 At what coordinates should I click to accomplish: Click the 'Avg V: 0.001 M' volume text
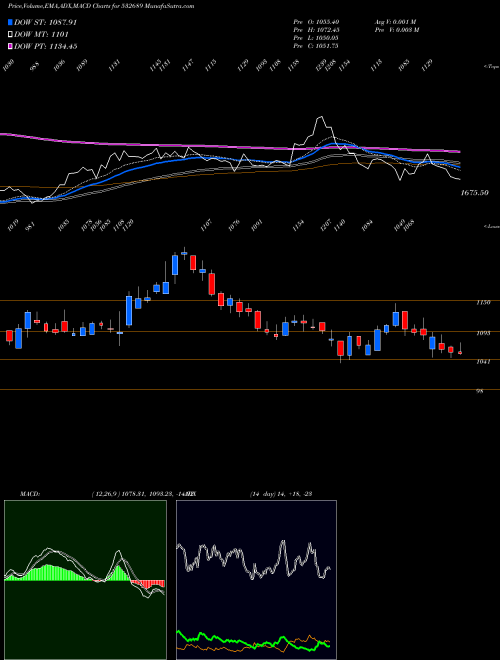tap(395, 22)
